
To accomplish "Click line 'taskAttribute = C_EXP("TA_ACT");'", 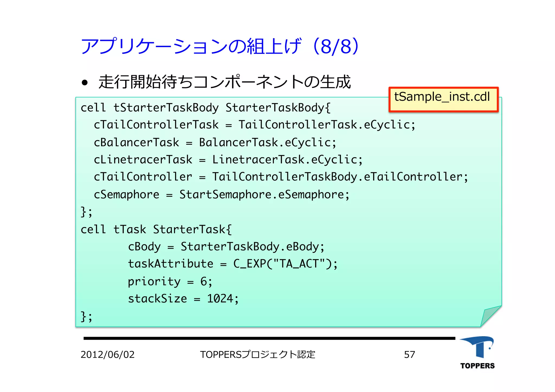I will (233, 264).
